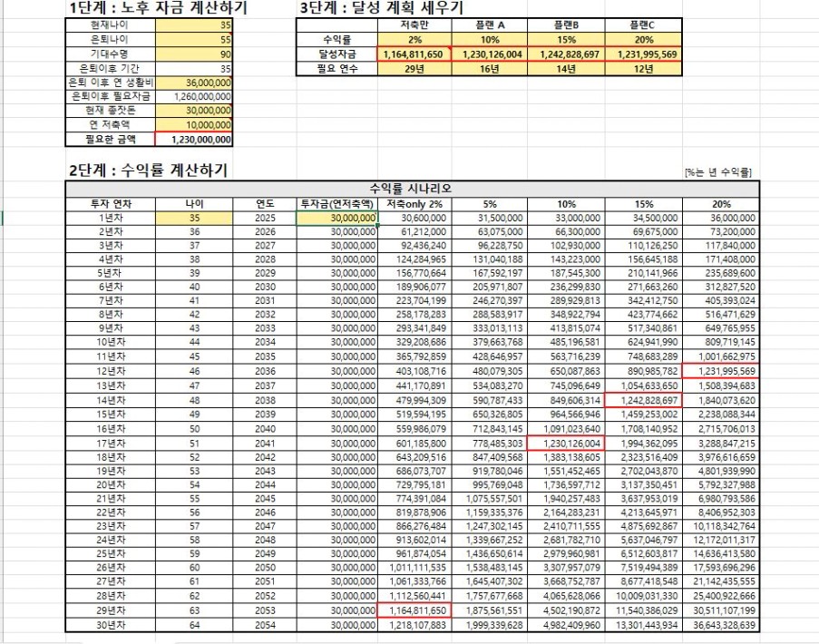Click achieved funds 1,242,828,697 in step 3
819x644 pixels.
(x=566, y=54)
